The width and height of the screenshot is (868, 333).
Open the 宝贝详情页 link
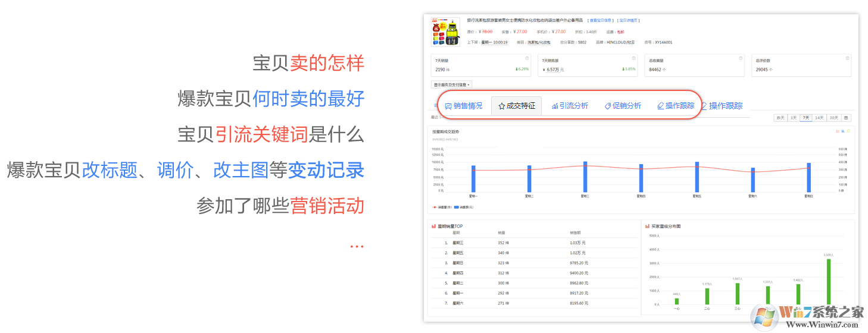628,20
